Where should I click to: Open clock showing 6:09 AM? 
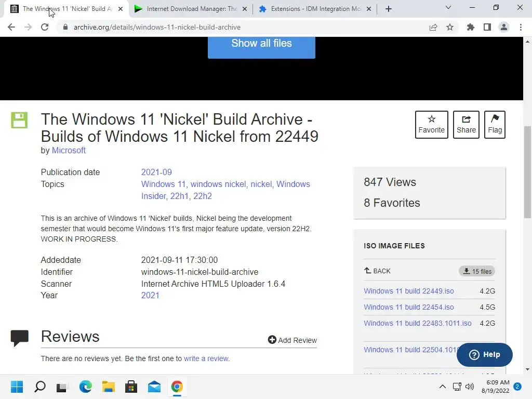click(495, 387)
